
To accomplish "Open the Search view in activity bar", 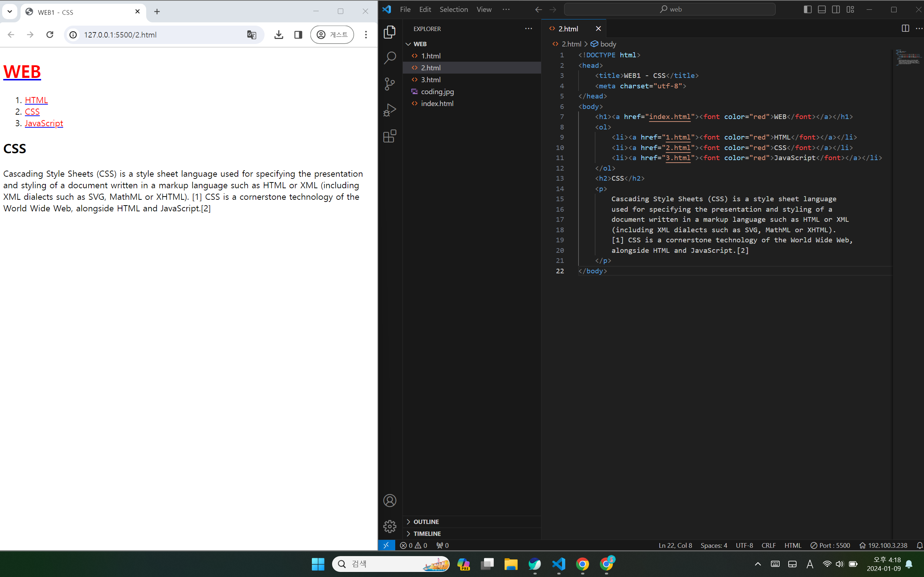I will tap(389, 58).
